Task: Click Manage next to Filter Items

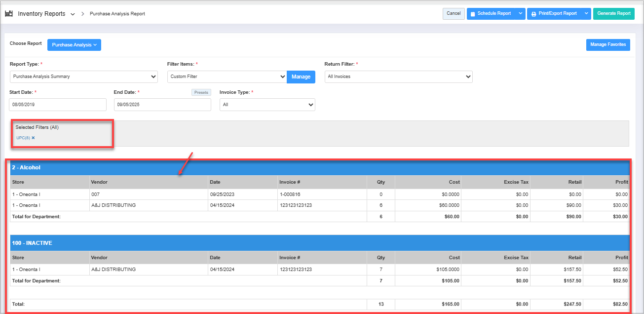Action: point(301,77)
